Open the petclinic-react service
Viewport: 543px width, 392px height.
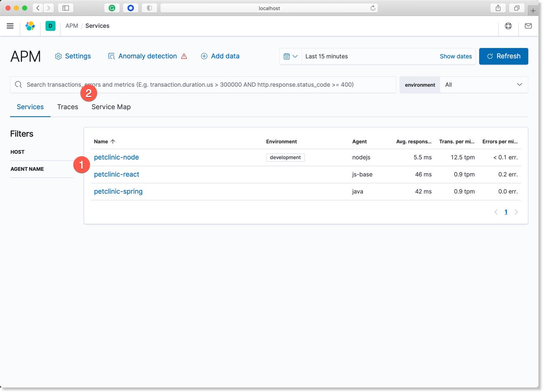coord(117,175)
